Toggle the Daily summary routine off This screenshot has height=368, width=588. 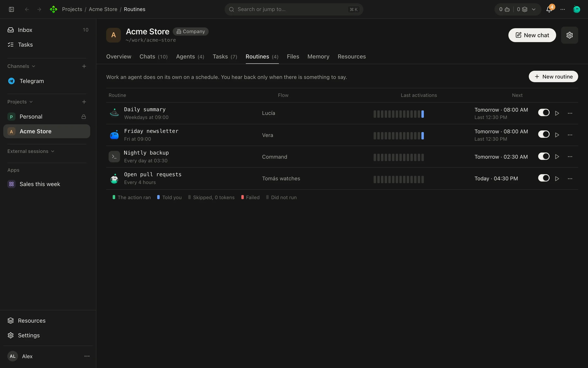[543, 113]
